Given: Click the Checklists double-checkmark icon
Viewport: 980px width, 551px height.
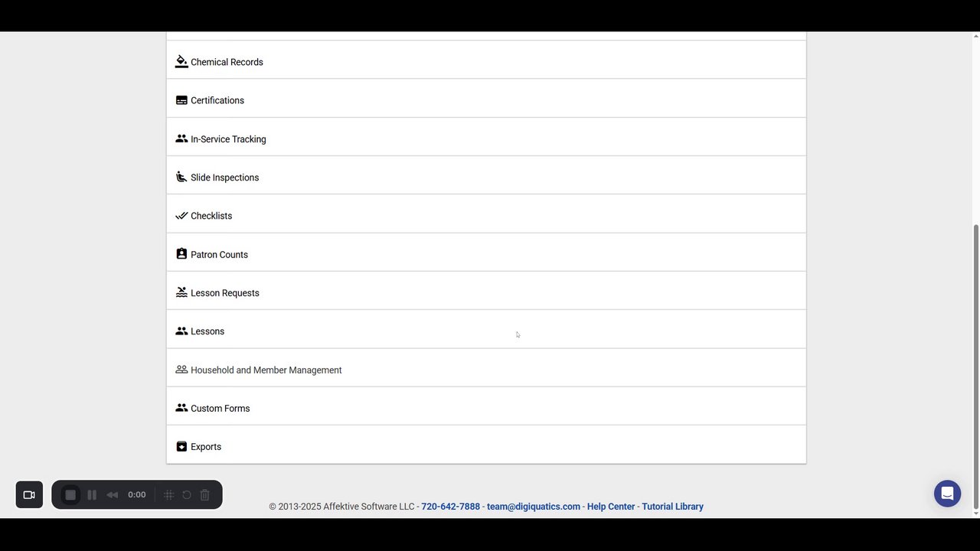Looking at the screenshot, I should (181, 216).
